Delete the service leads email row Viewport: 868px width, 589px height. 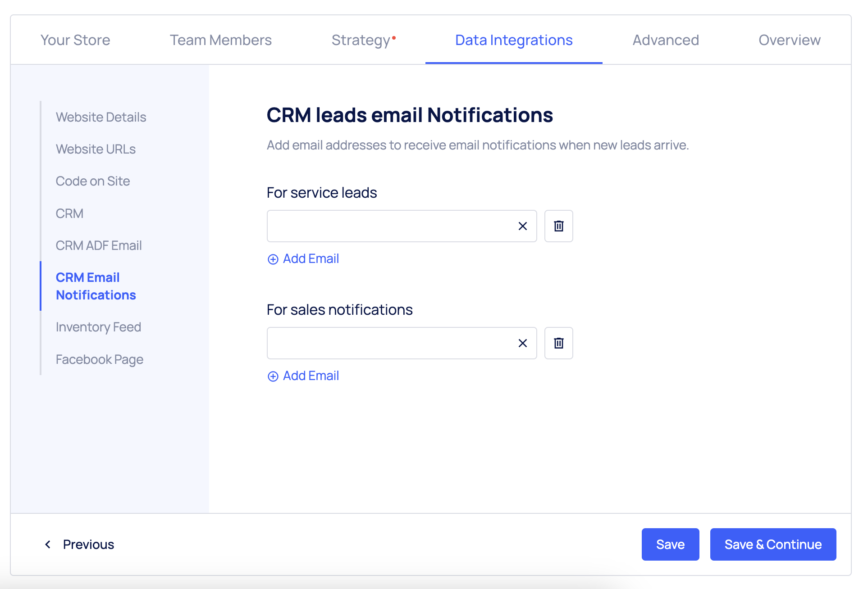(x=558, y=226)
